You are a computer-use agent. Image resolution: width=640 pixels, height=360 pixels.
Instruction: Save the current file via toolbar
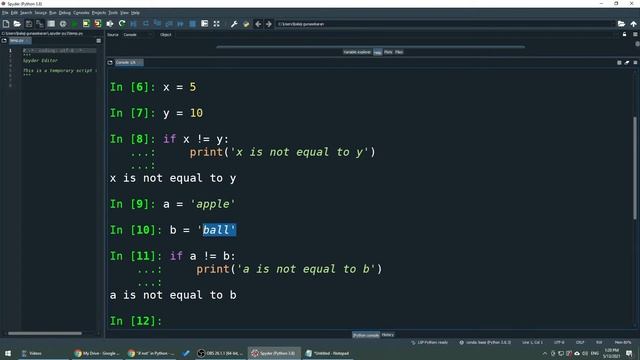click(29, 24)
